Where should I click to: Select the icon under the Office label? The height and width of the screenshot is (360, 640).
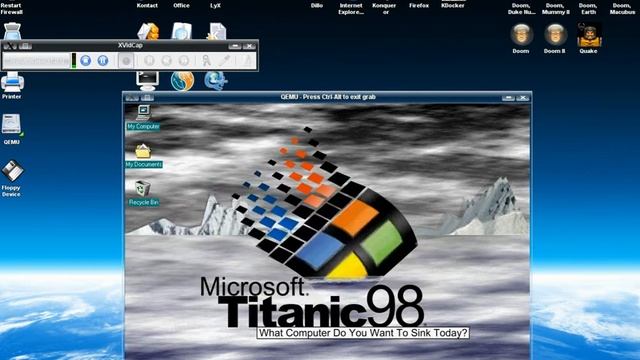(182, 31)
